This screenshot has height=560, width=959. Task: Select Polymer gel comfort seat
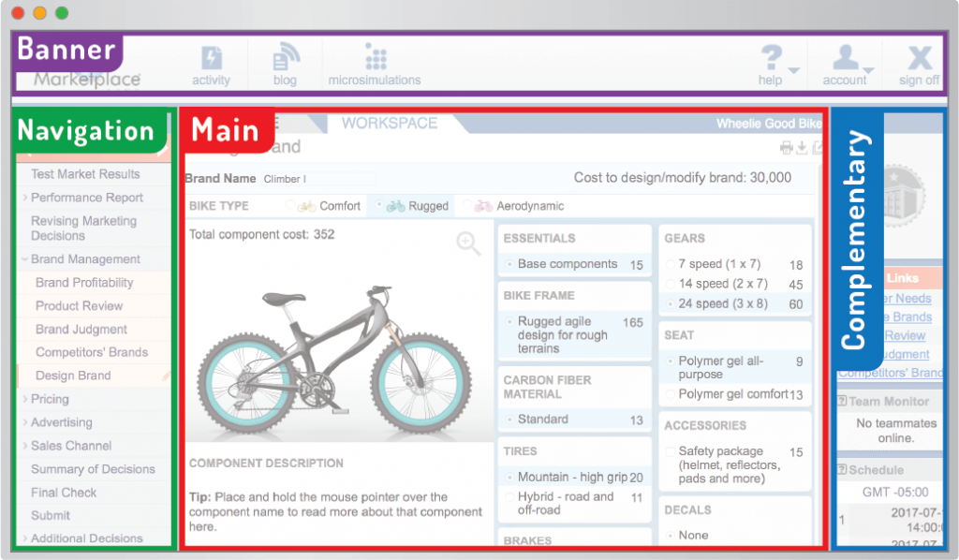[671, 394]
